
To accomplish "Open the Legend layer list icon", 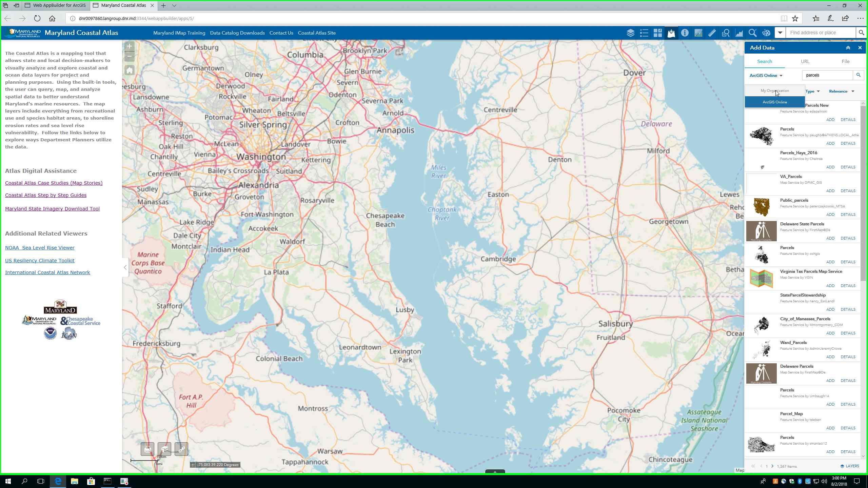I will [x=644, y=33].
